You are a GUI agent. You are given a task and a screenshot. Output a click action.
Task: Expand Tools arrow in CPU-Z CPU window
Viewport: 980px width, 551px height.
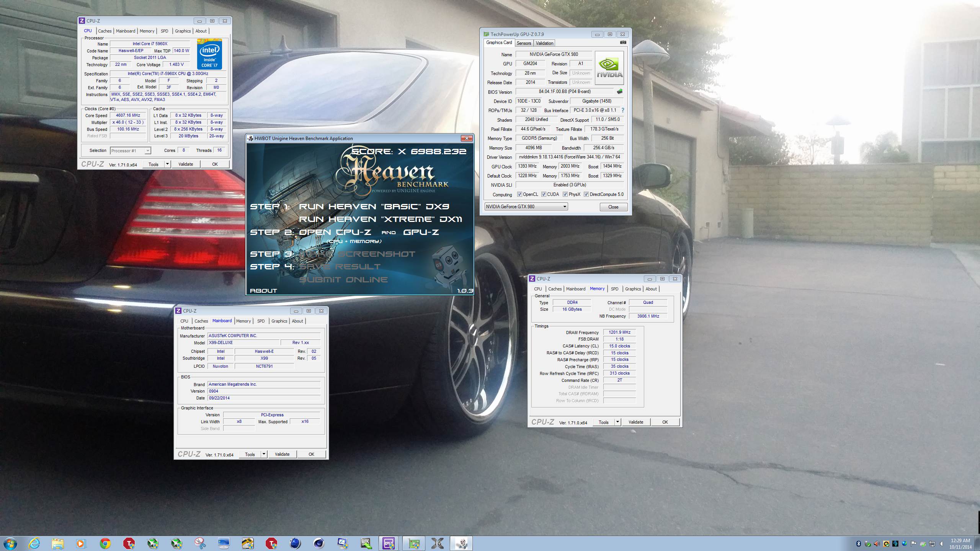click(x=167, y=164)
